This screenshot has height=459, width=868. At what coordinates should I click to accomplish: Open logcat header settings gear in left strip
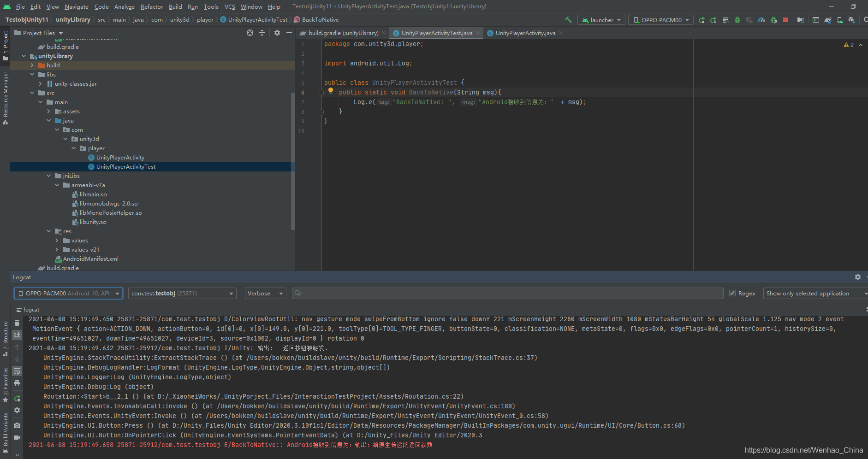click(x=17, y=410)
